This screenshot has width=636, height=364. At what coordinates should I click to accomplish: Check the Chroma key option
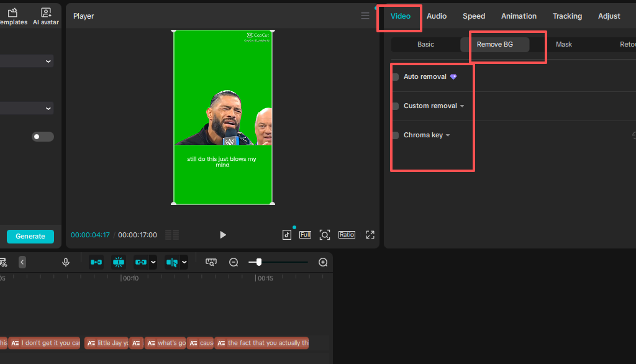click(395, 135)
